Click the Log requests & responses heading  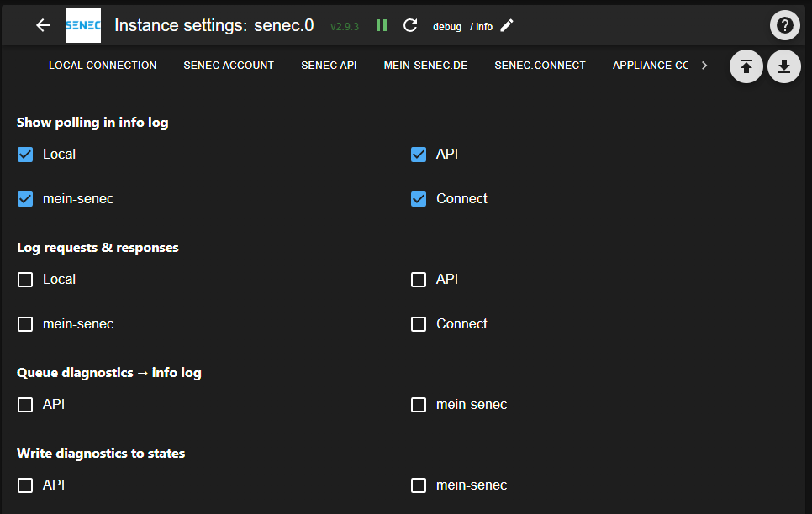[x=98, y=248]
